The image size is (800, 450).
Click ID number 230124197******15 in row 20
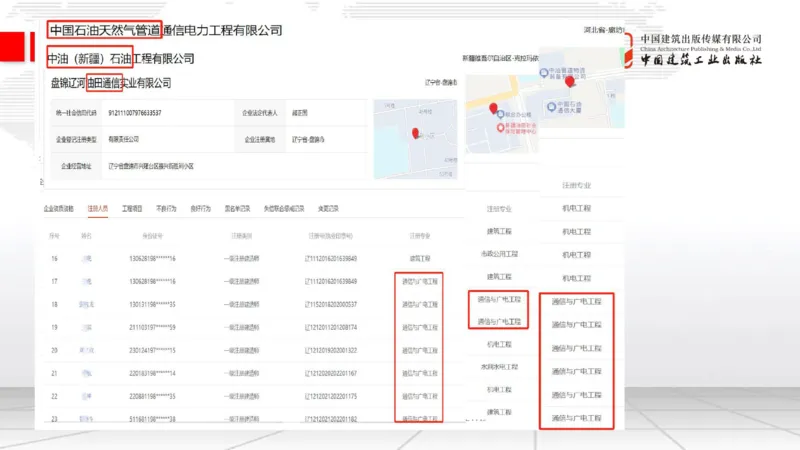(x=152, y=351)
